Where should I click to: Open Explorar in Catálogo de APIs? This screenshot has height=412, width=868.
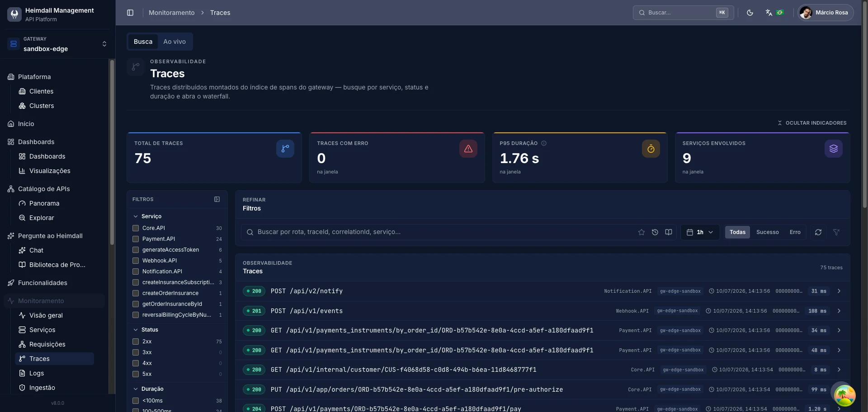[42, 218]
